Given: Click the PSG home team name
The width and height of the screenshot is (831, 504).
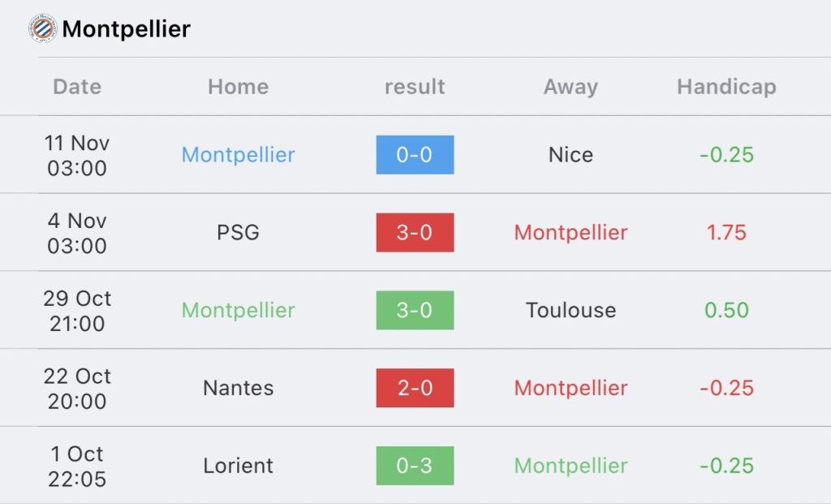Looking at the screenshot, I should tap(238, 232).
